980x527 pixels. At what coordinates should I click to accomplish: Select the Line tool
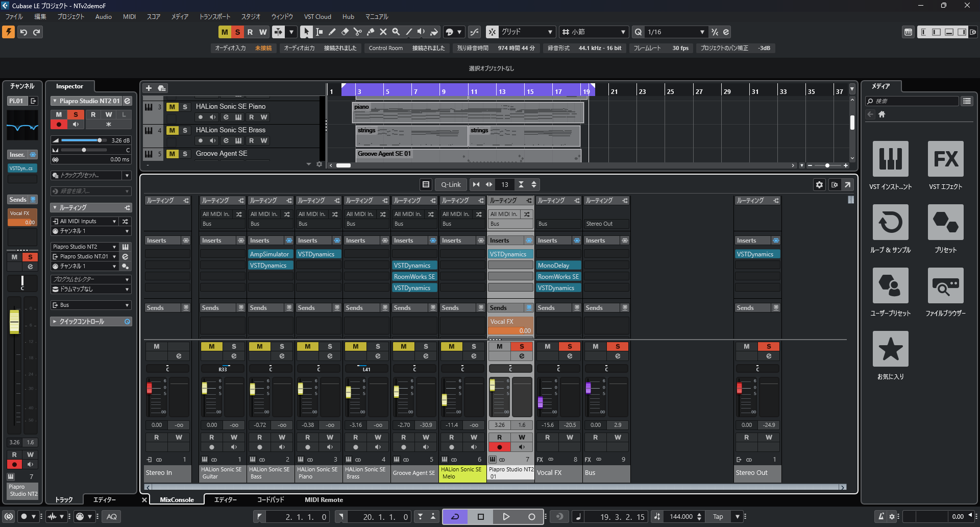point(409,32)
